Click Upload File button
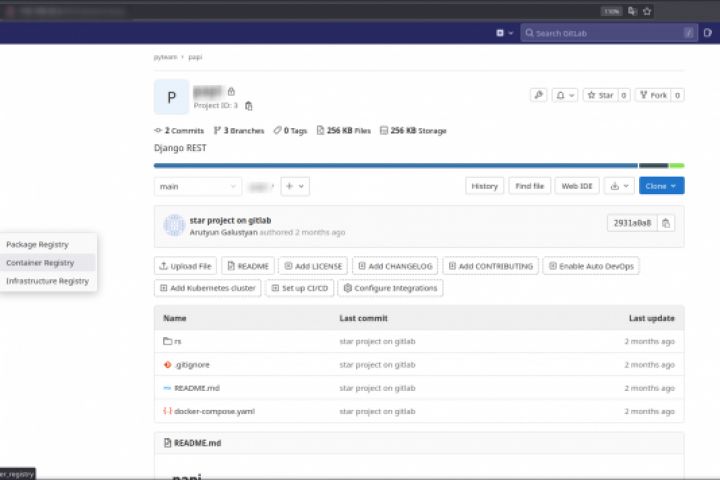720x480 pixels. [185, 266]
